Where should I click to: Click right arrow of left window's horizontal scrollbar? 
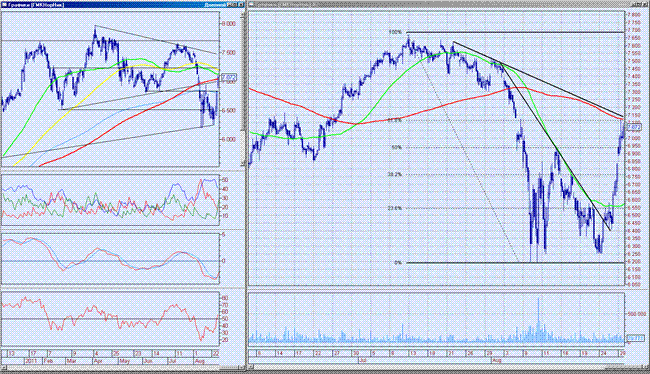(x=242, y=367)
